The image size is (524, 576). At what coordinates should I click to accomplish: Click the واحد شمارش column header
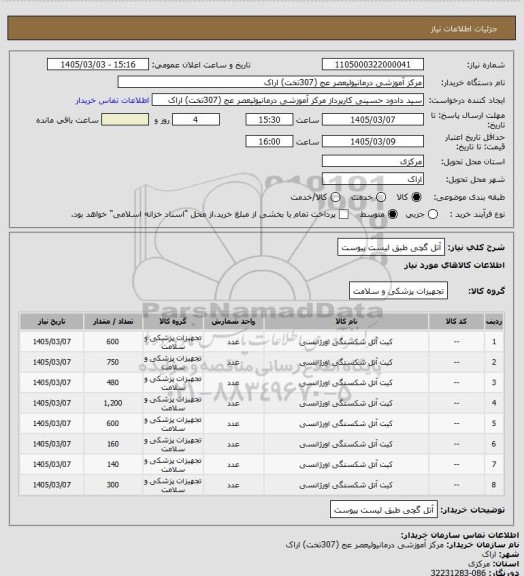(233, 321)
